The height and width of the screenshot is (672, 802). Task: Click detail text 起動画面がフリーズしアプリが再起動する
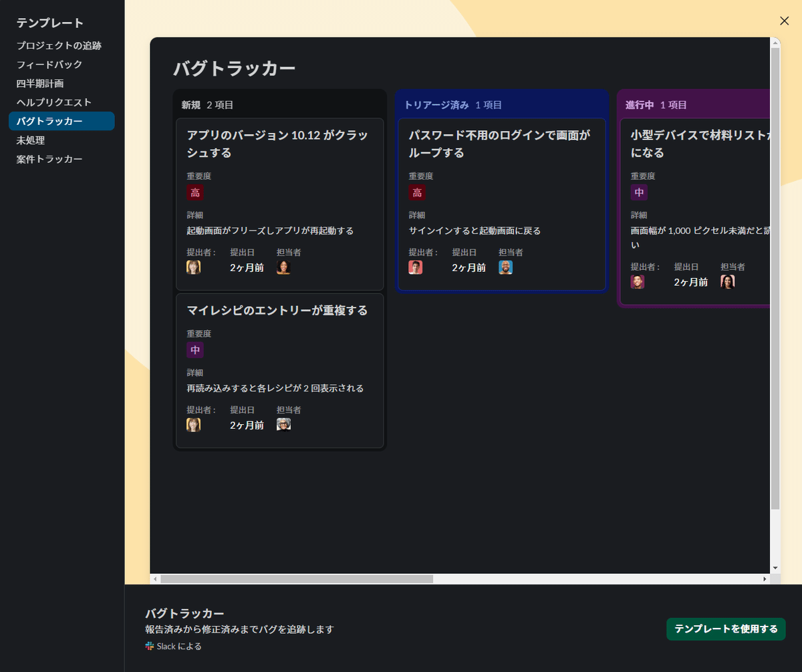click(270, 230)
